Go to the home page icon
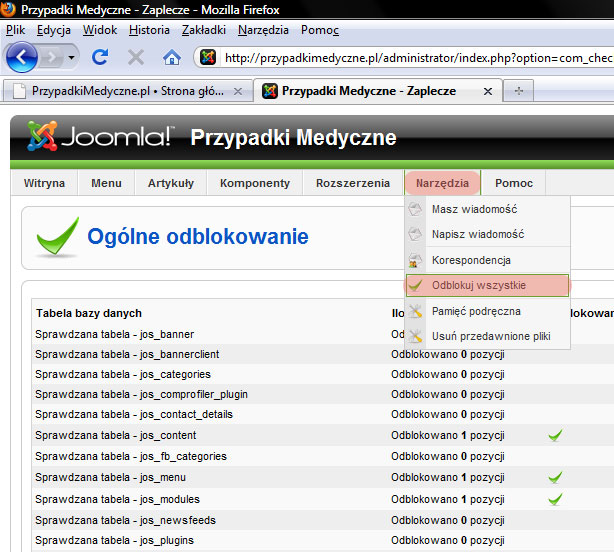This screenshot has height=552, width=614. (172, 57)
